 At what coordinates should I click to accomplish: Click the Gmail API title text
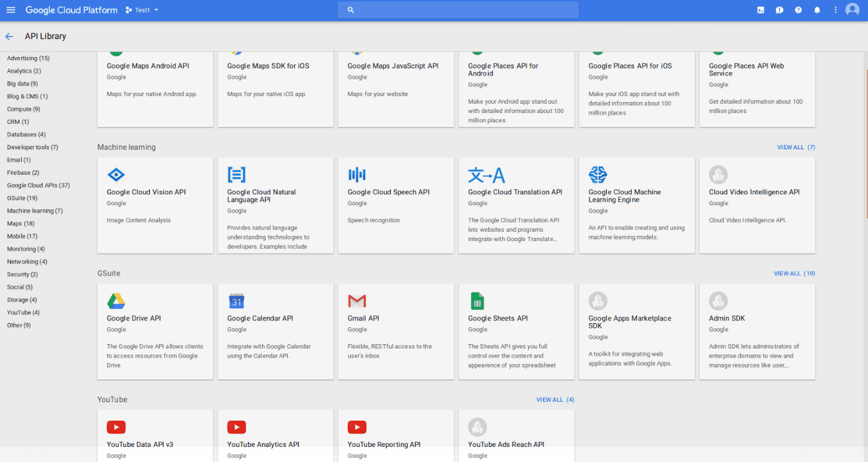(363, 319)
